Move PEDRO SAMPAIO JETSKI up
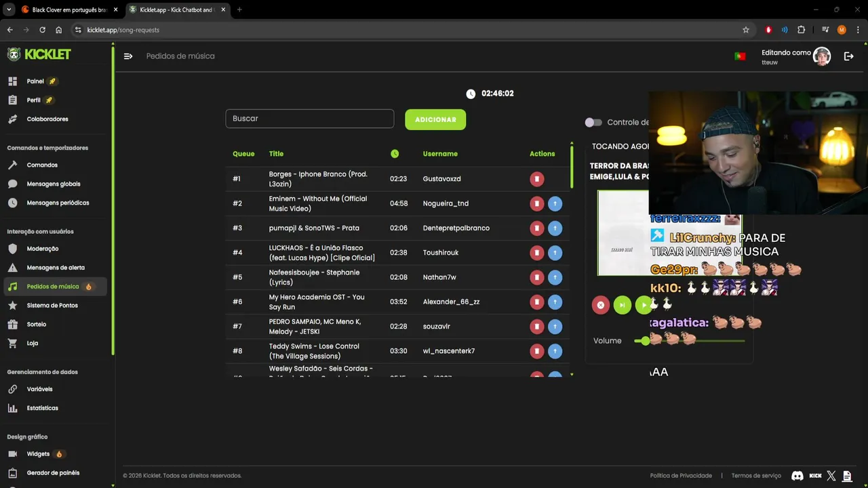Screen dimensions: 868x488 [x=555, y=327]
